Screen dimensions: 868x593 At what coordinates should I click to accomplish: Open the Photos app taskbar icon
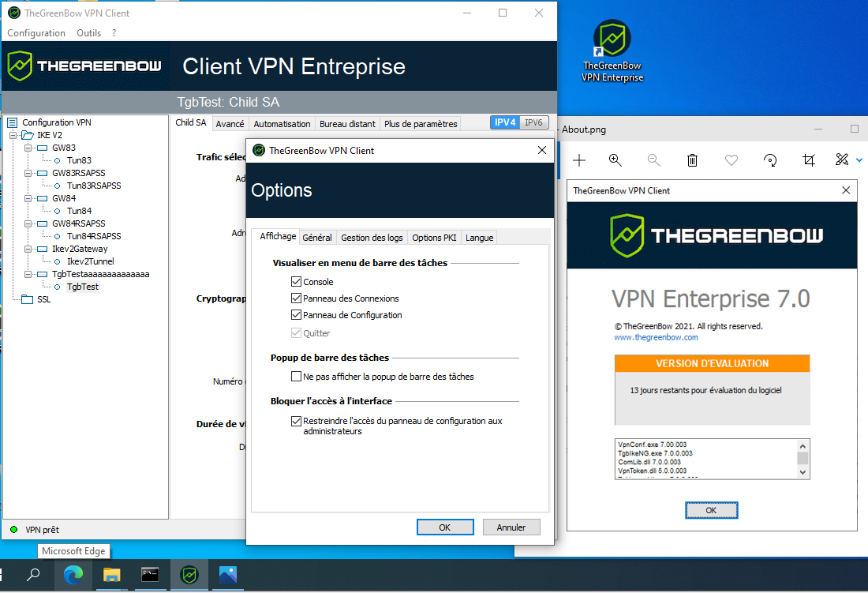[228, 576]
